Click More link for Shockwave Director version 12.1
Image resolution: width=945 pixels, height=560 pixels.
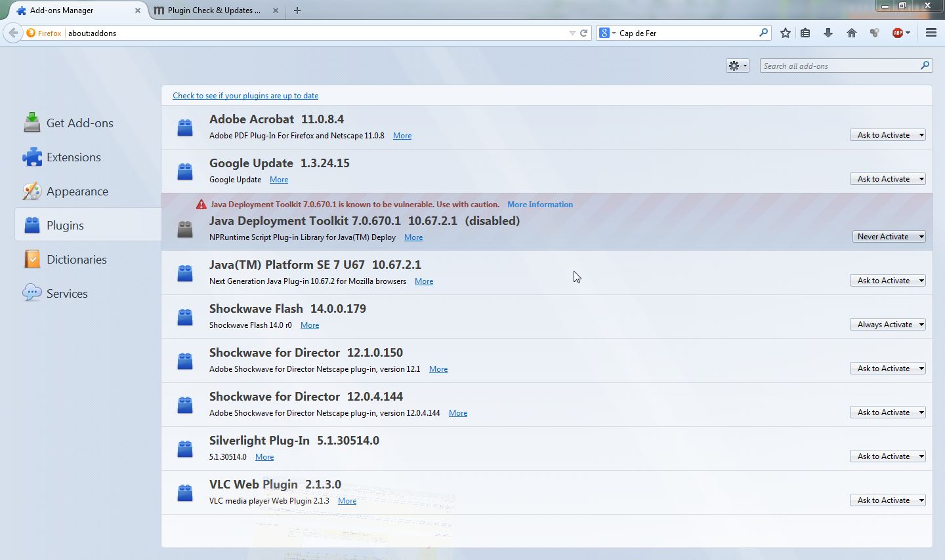438,369
